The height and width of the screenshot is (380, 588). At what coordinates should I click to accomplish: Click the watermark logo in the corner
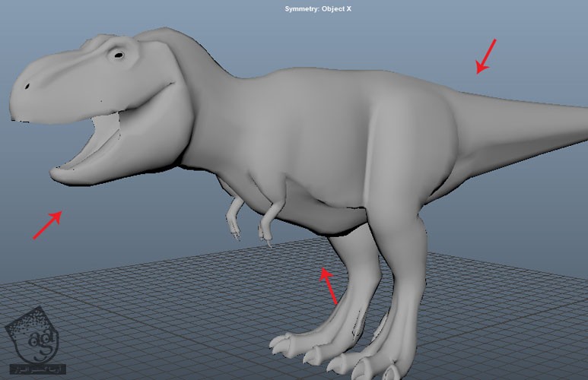pyautogui.click(x=32, y=340)
